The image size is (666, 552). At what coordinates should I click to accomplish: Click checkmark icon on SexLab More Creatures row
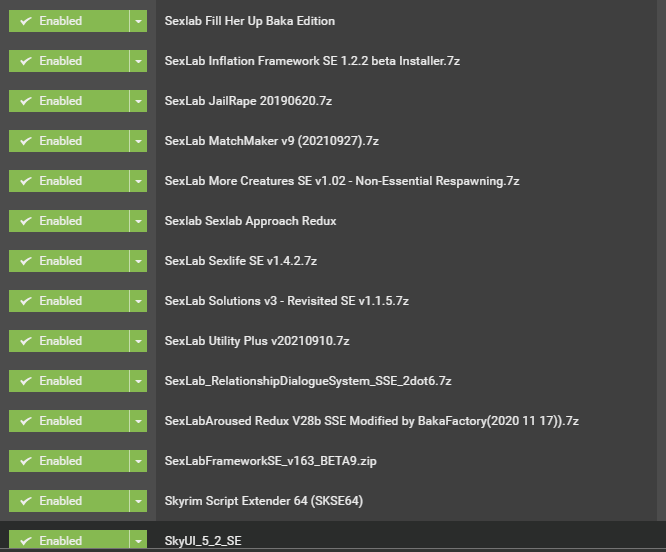pyautogui.click(x=26, y=181)
